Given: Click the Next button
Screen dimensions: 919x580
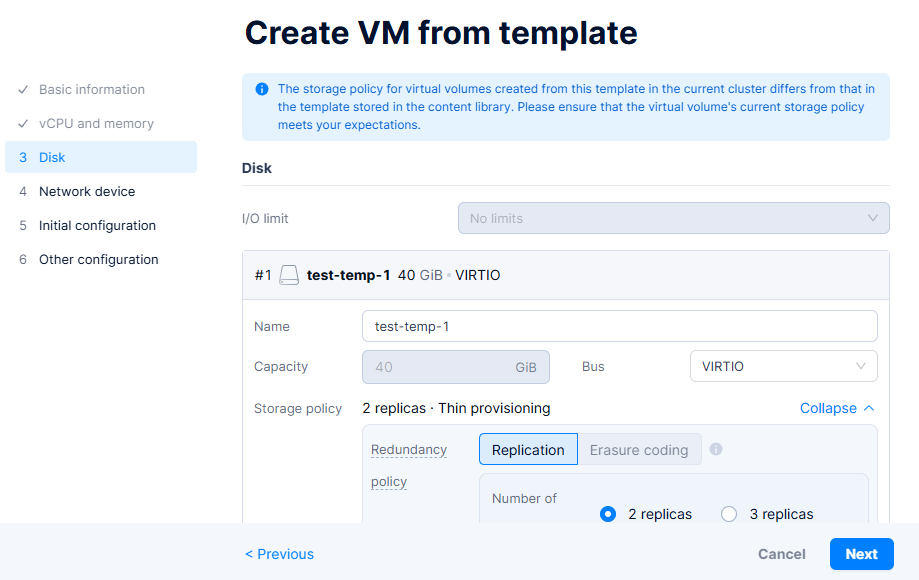Looking at the screenshot, I should [861, 554].
